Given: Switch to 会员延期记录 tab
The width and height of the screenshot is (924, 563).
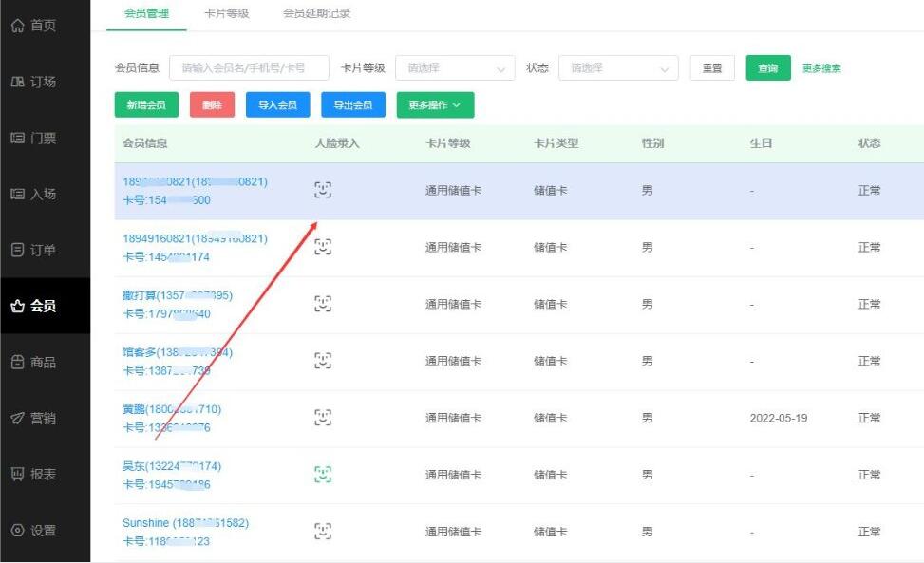Looking at the screenshot, I should [316, 13].
